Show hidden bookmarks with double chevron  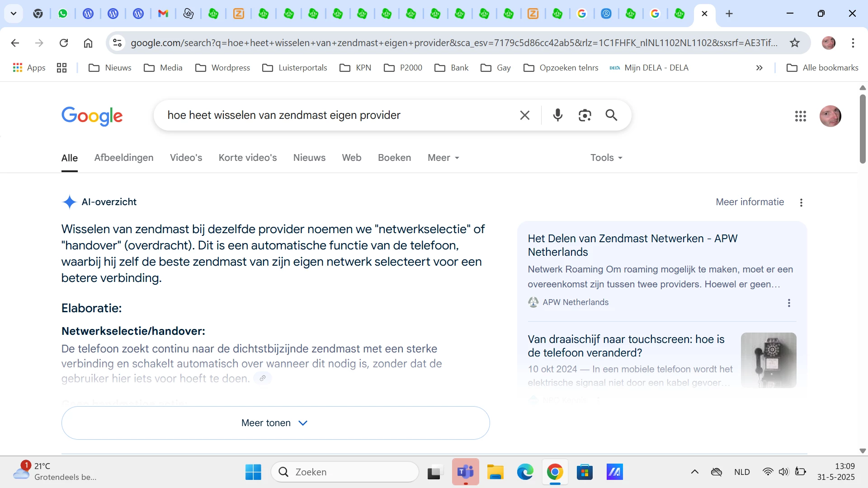click(759, 68)
